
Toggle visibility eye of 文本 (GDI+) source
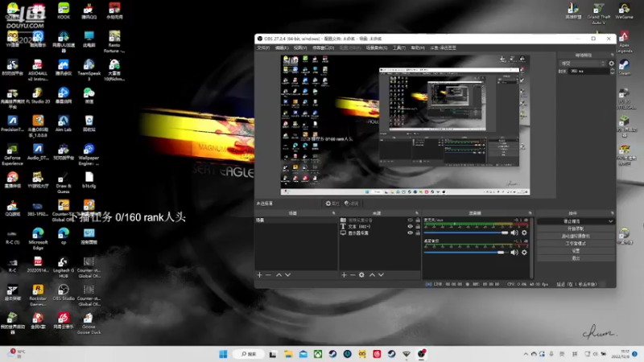point(410,227)
